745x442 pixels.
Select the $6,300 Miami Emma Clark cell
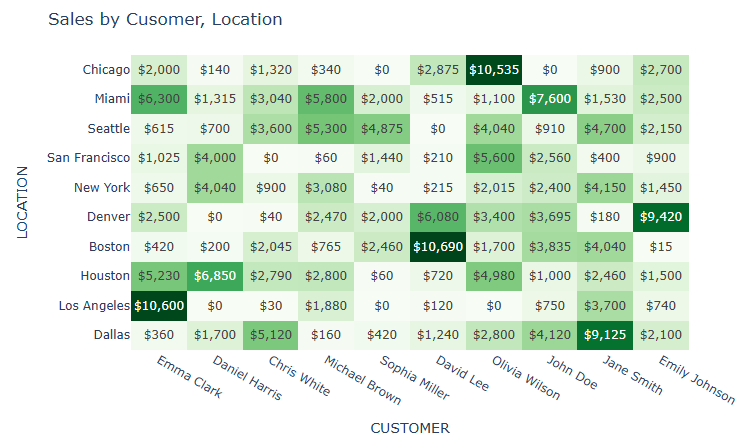pyautogui.click(x=159, y=99)
